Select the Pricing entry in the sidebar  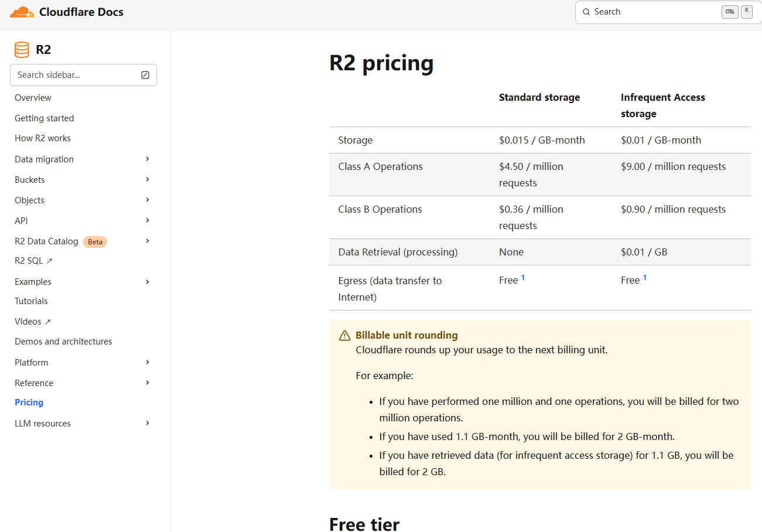[29, 402]
